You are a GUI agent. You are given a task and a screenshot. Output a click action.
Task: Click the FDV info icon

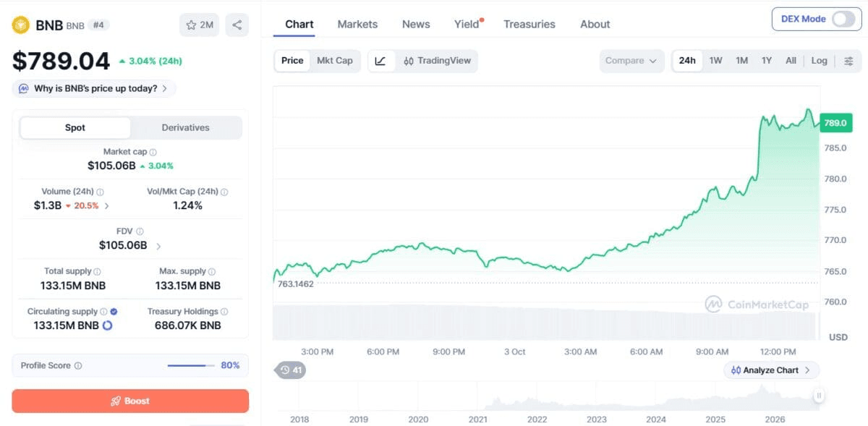pos(139,231)
